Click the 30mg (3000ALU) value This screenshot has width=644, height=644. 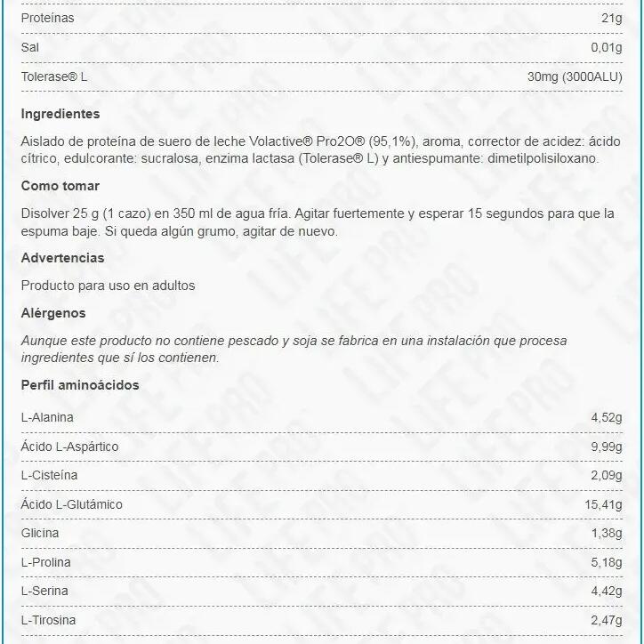pos(574,76)
